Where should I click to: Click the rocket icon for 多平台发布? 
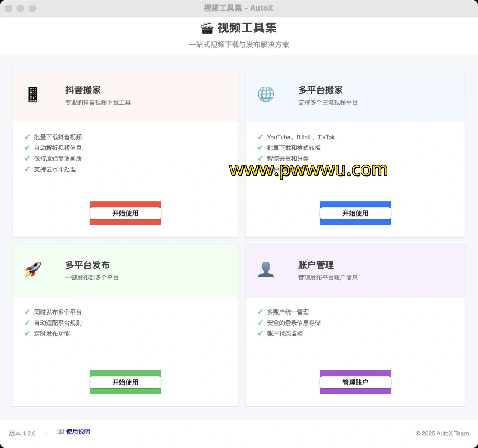33,270
